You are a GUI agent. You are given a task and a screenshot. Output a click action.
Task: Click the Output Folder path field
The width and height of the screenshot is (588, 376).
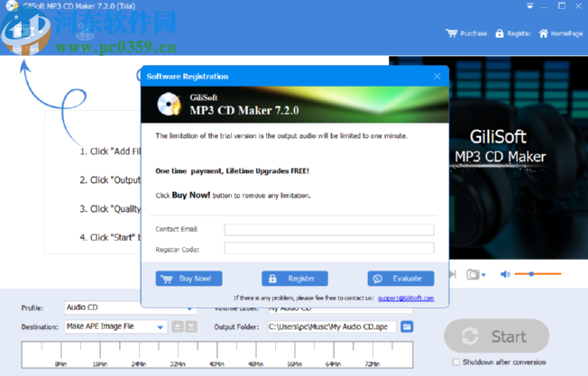tap(332, 327)
